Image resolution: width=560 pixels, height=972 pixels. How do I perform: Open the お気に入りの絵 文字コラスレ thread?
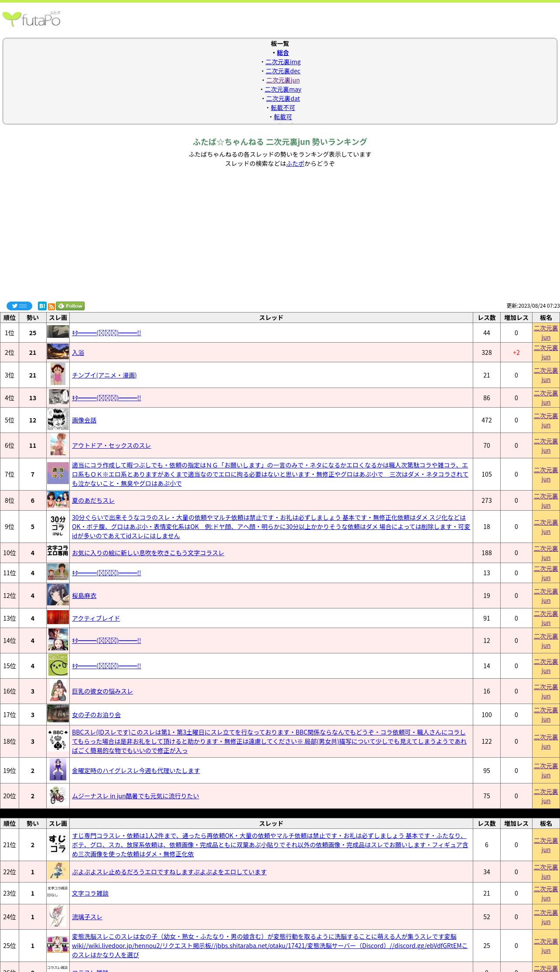tap(148, 553)
